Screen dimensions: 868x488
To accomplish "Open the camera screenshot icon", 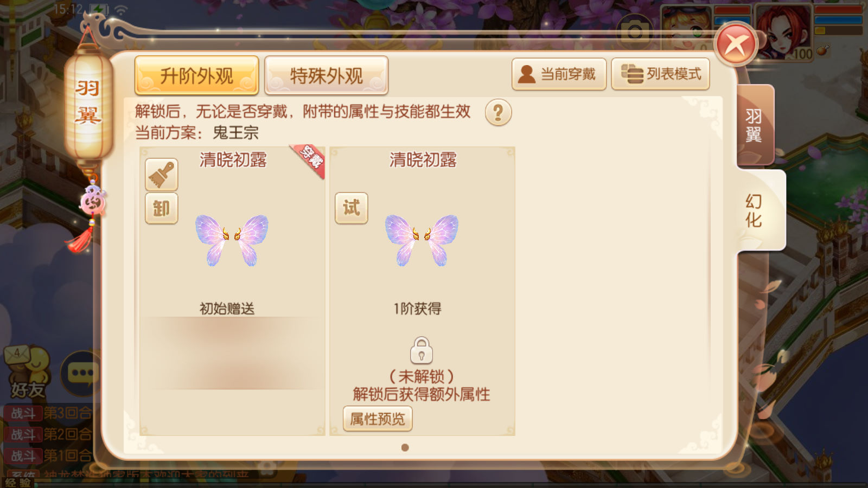I will coord(634,33).
